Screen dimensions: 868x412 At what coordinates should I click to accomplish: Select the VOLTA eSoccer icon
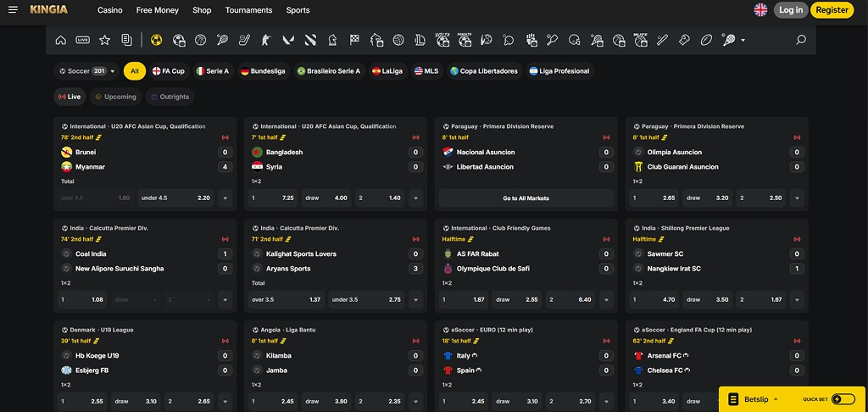pos(442,40)
